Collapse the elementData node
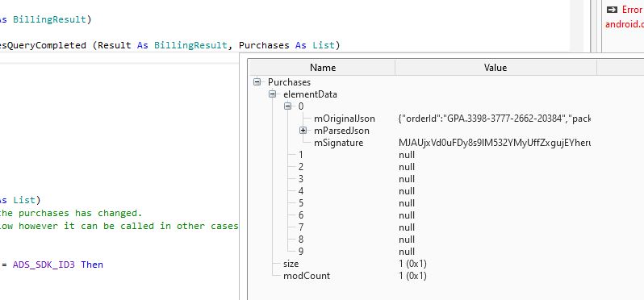The width and height of the screenshot is (644, 300). (272, 94)
